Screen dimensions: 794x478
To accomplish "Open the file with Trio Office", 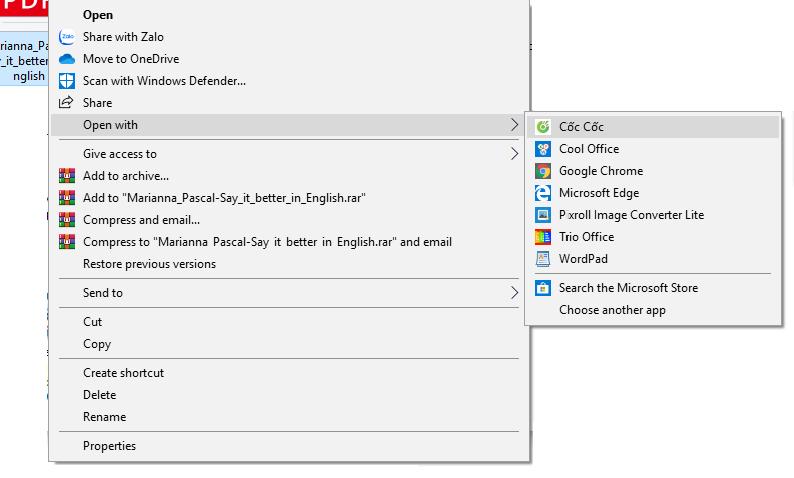I will (x=653, y=237).
